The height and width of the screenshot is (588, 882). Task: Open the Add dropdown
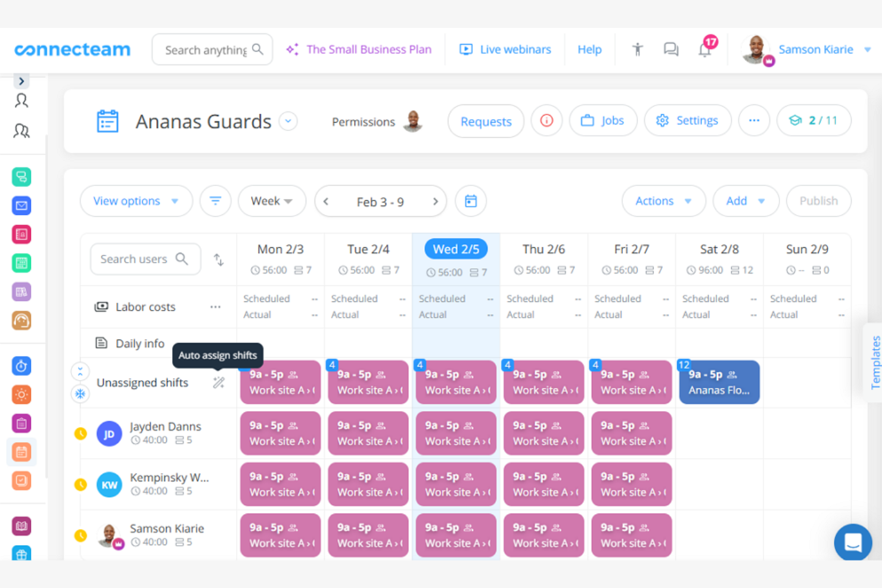tap(746, 201)
